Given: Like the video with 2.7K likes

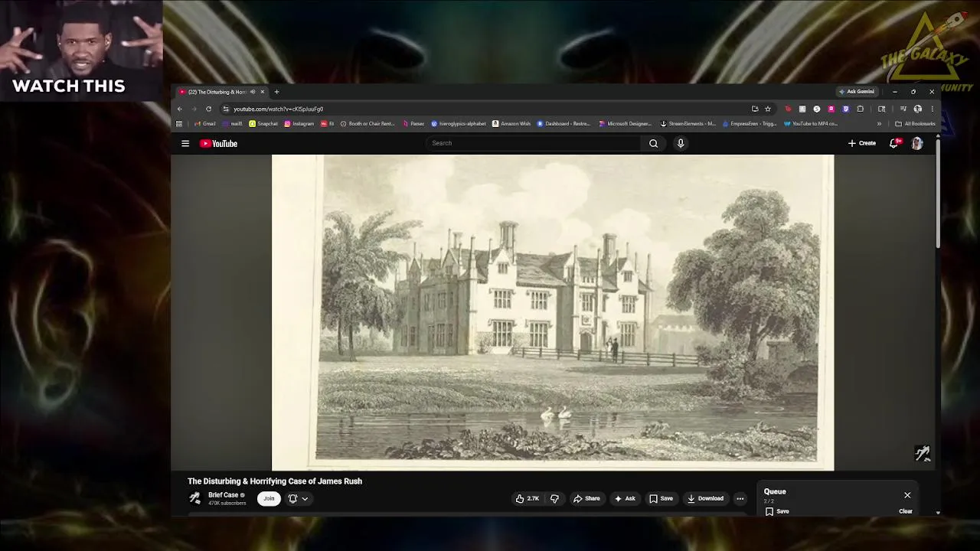Looking at the screenshot, I should pyautogui.click(x=528, y=498).
